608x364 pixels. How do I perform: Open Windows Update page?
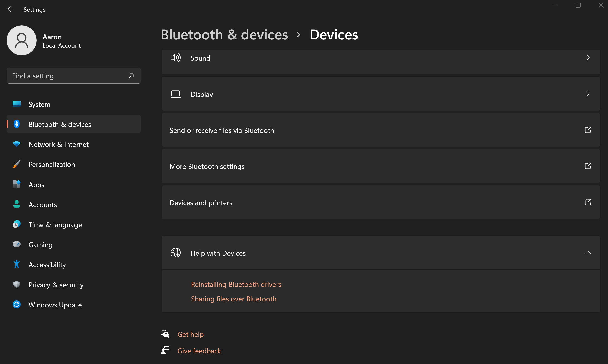(74, 305)
